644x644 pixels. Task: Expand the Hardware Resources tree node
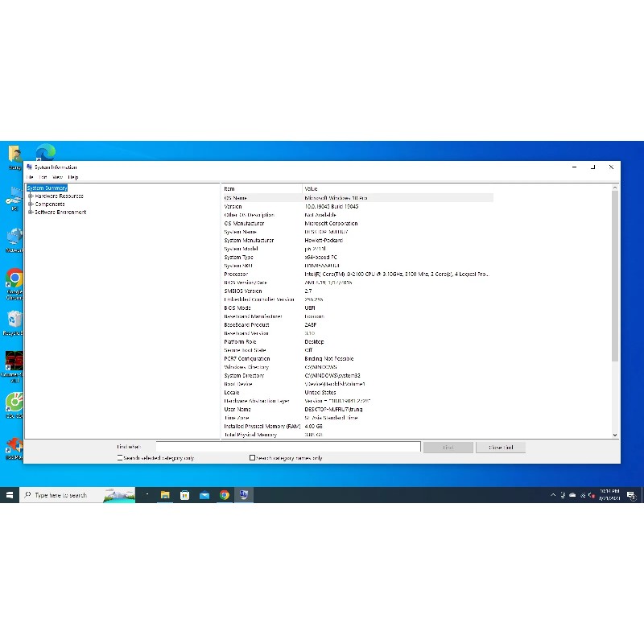coord(31,196)
